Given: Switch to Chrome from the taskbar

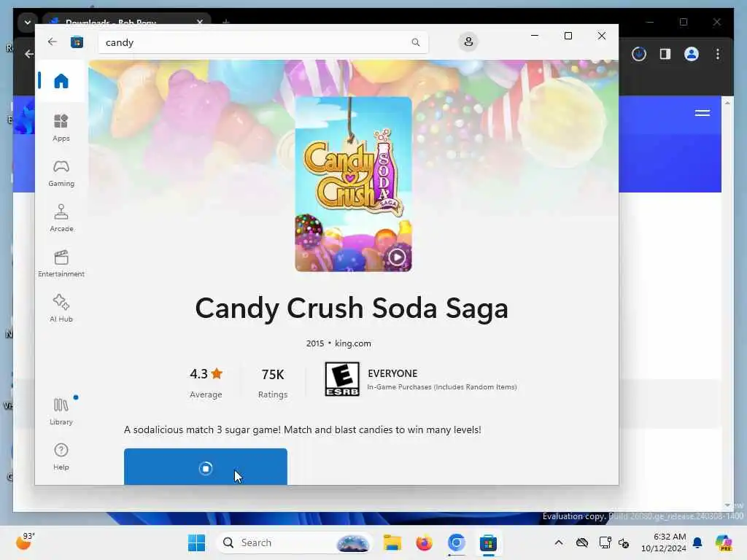Looking at the screenshot, I should pyautogui.click(x=456, y=542).
